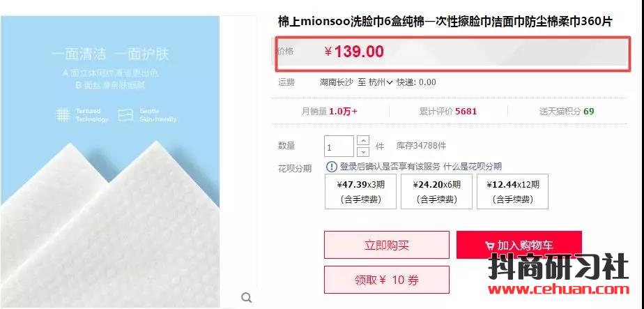Select the ¥12.44x12期 installment option
644x309 pixels.
[x=512, y=192]
